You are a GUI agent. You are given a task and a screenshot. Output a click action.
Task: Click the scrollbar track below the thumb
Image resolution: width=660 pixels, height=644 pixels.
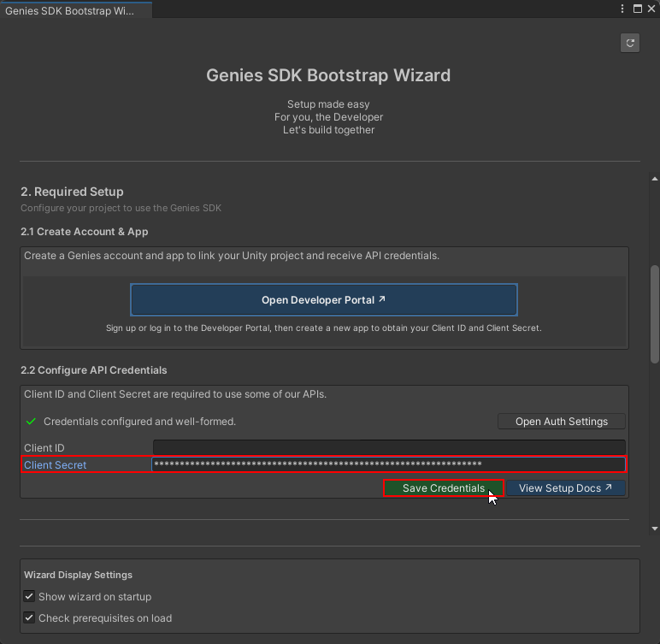point(655,445)
